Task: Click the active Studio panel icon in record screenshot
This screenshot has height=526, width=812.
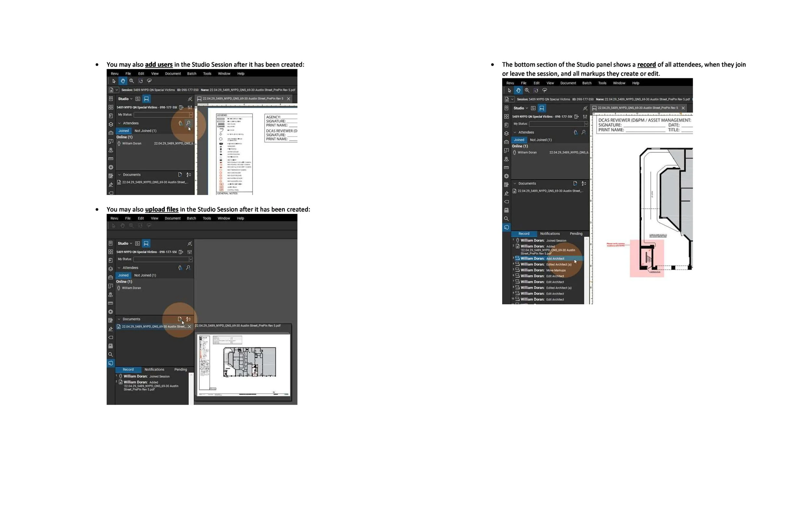Action: click(x=506, y=227)
